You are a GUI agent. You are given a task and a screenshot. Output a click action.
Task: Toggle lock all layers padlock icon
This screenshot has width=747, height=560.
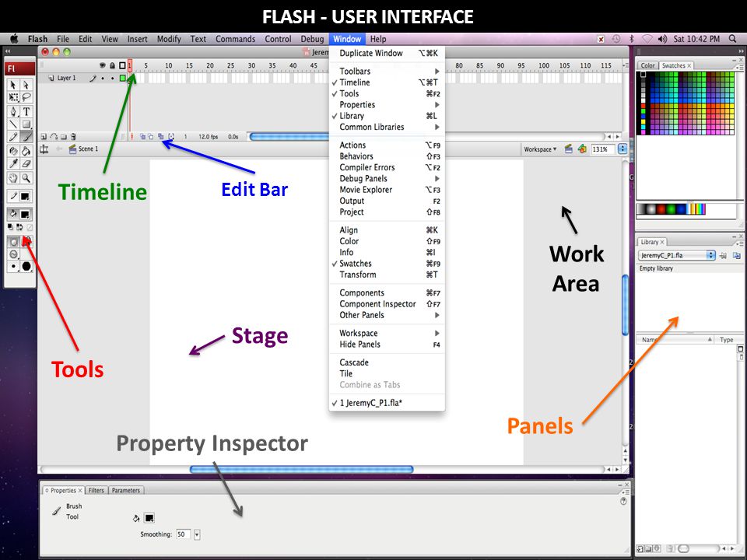click(112, 65)
